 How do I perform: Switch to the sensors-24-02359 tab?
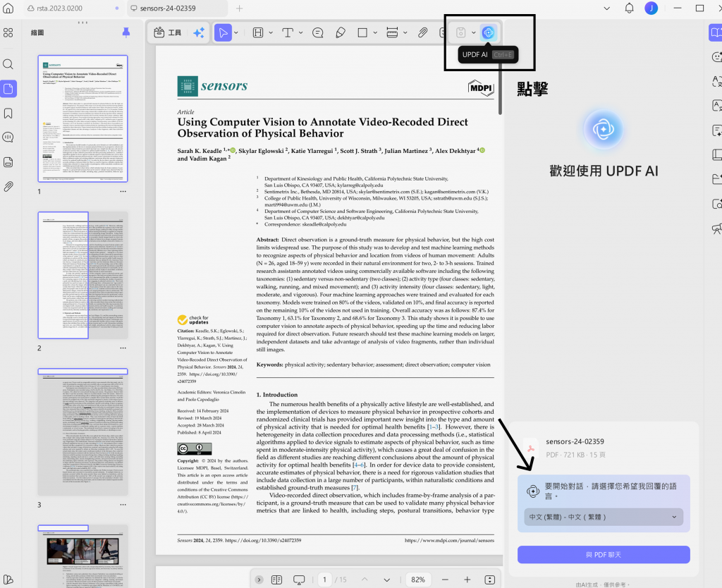tap(177, 8)
